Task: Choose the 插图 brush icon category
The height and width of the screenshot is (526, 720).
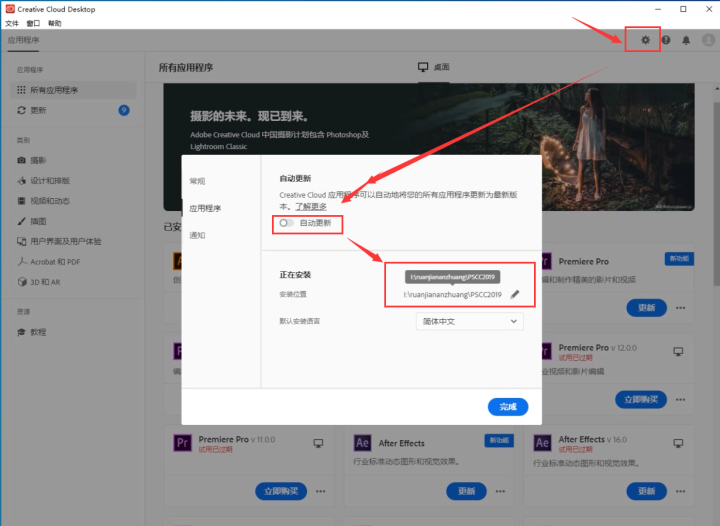Action: pyautogui.click(x=21, y=221)
